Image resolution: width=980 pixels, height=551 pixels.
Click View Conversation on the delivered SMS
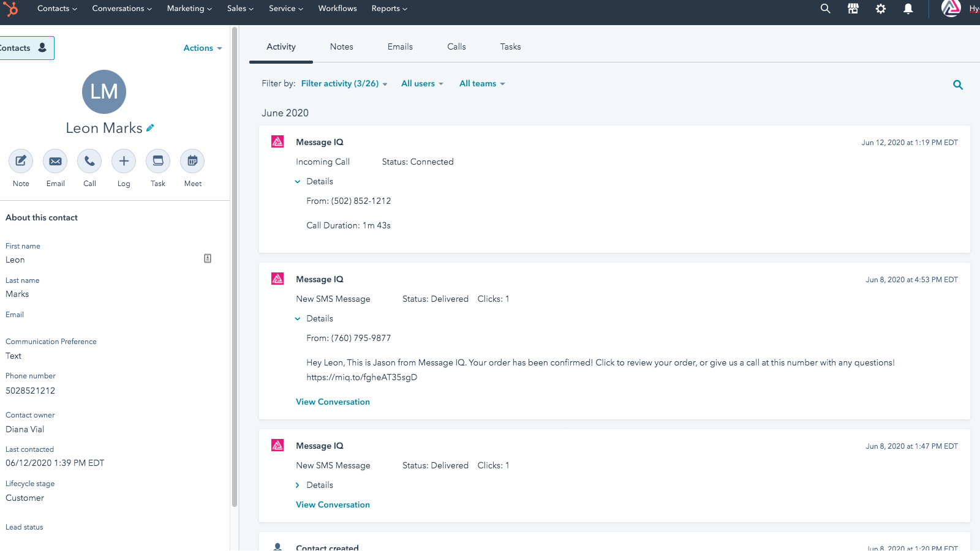[x=333, y=402]
